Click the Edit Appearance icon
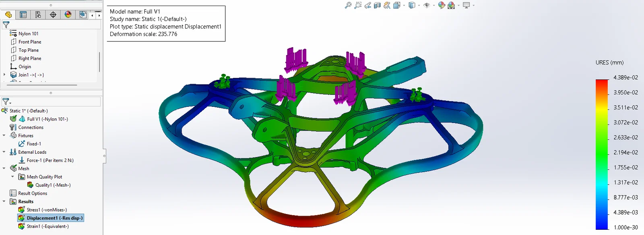This screenshot has width=644, height=235. click(442, 5)
